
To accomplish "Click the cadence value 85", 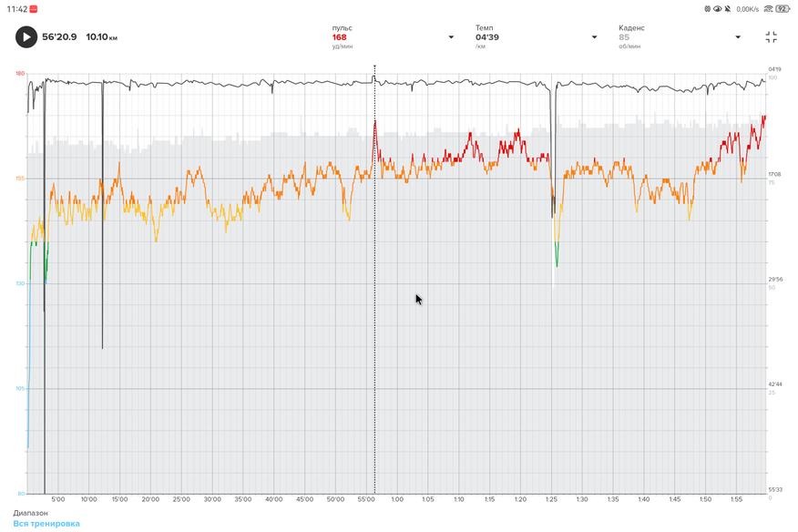I will 624,37.
